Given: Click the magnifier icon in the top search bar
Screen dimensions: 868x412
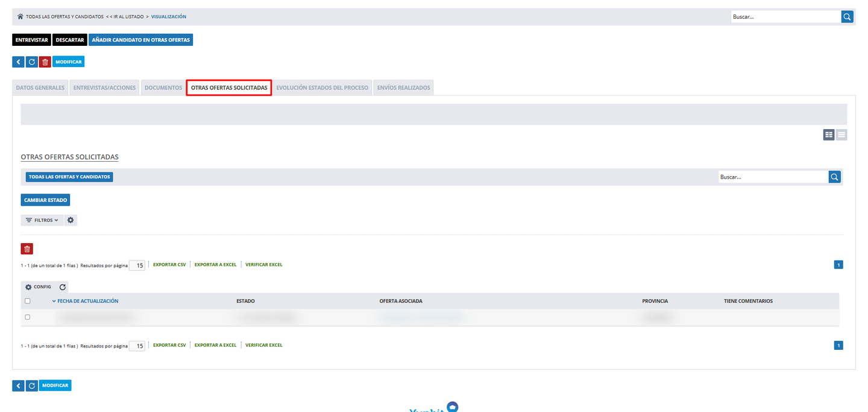Looking at the screenshot, I should click(x=848, y=17).
